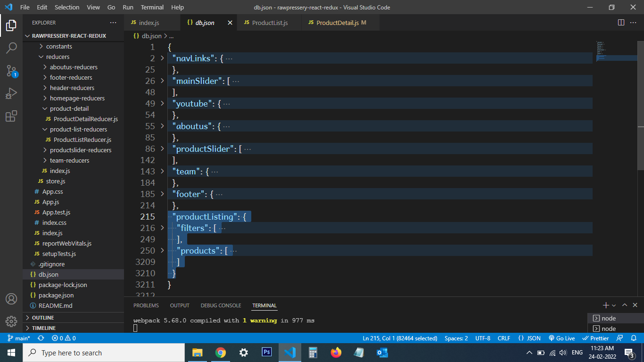Unfold the filters array on line 216
Screen dimensions: 644x362
click(x=162, y=228)
